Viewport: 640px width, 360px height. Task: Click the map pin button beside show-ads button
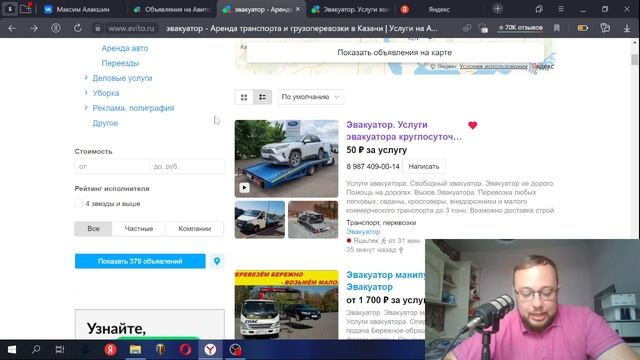point(217,261)
